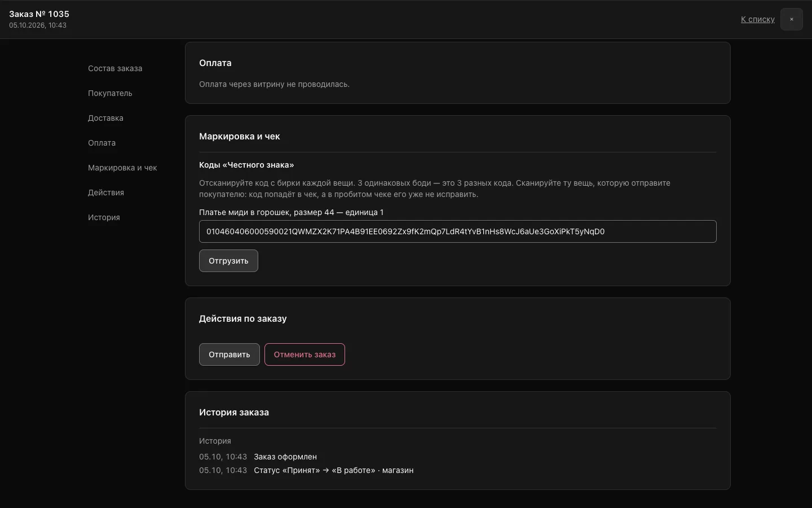
Task: Click «Оплата» card heading
Action: pyautogui.click(x=215, y=63)
